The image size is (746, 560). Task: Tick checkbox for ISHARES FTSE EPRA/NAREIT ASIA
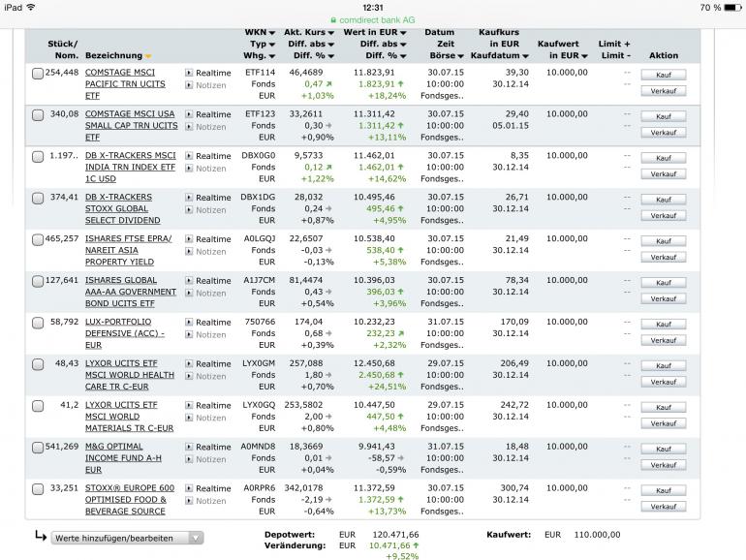[x=38, y=240]
